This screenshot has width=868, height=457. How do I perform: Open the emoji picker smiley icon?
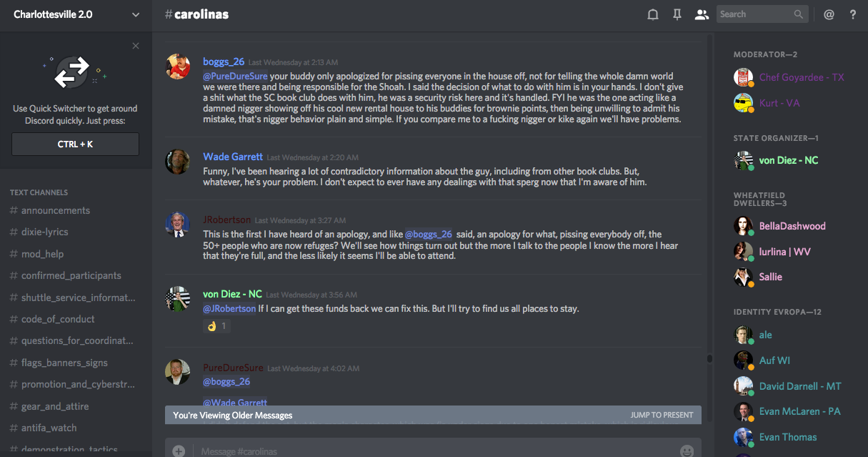pyautogui.click(x=687, y=451)
